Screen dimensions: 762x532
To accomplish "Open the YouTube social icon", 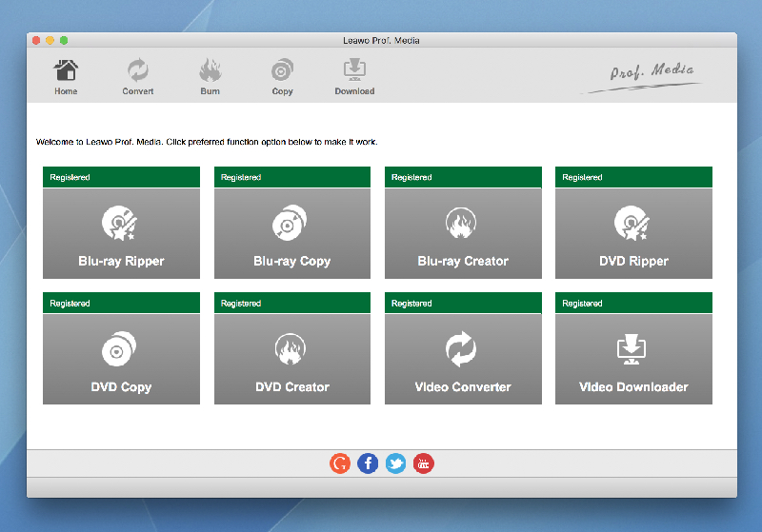I will click(424, 463).
